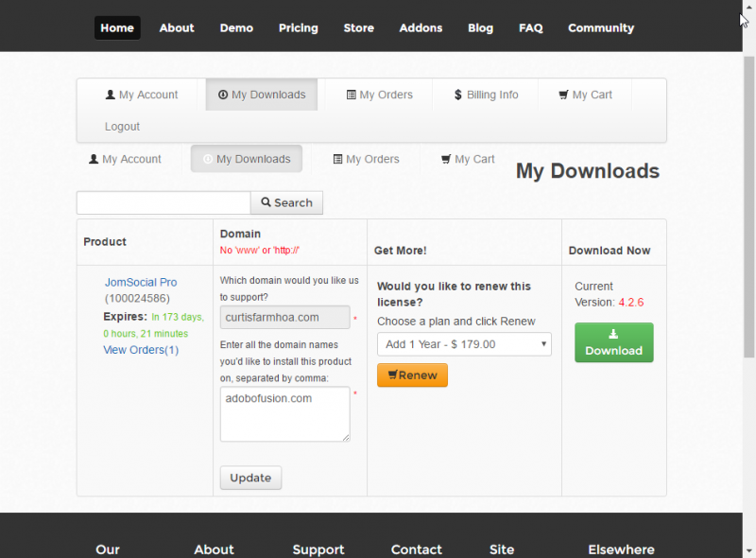The height and width of the screenshot is (558, 756).
Task: Open the upper My Orders tab
Action: (x=380, y=95)
